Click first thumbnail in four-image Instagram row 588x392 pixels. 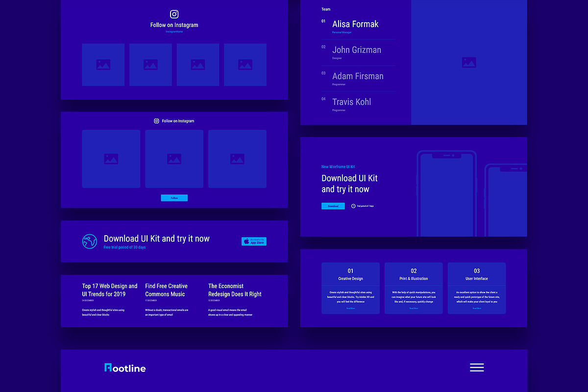pos(103,65)
